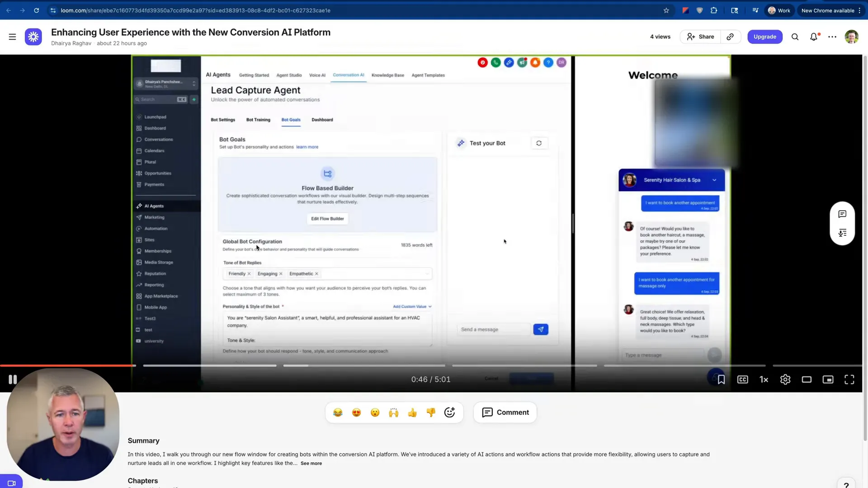Click the Loom workspace logo
This screenshot has height=488, width=868.
tap(33, 37)
